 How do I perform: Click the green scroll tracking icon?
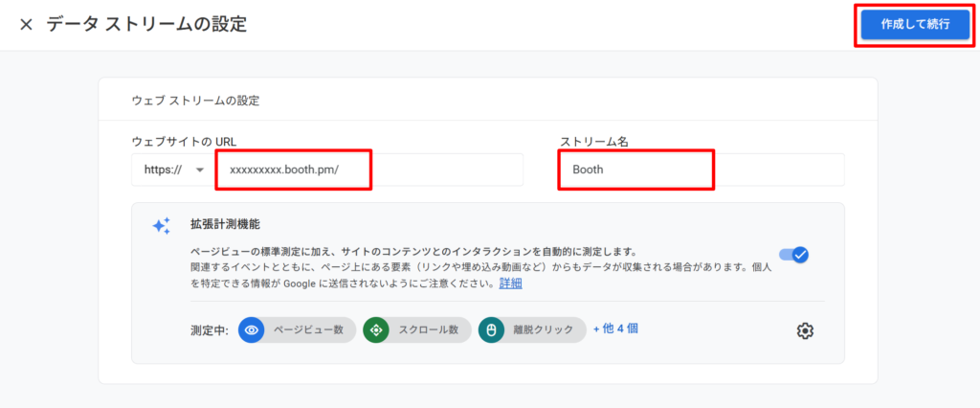pos(376,330)
